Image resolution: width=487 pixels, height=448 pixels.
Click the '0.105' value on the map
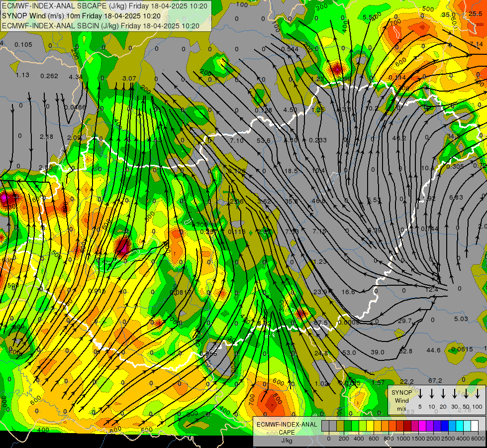coord(23,45)
